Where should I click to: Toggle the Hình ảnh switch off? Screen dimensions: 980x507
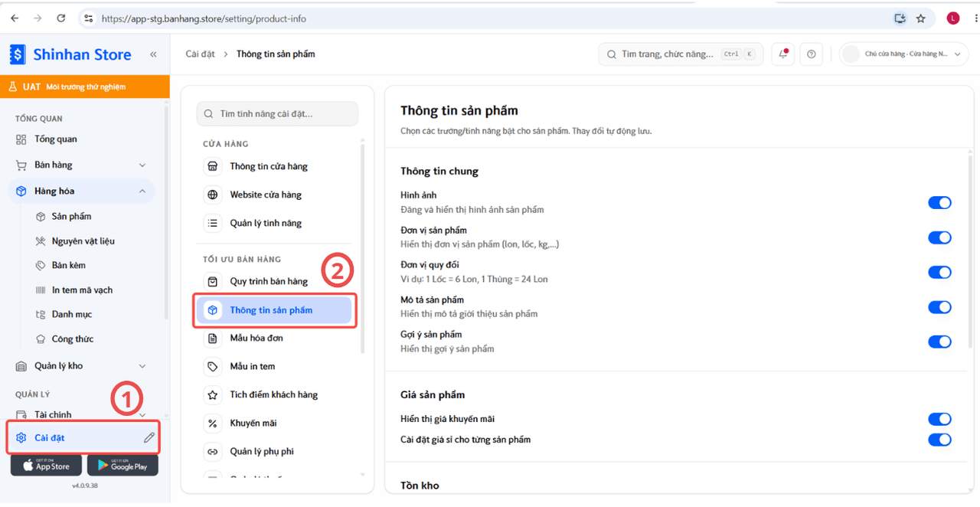[939, 202]
